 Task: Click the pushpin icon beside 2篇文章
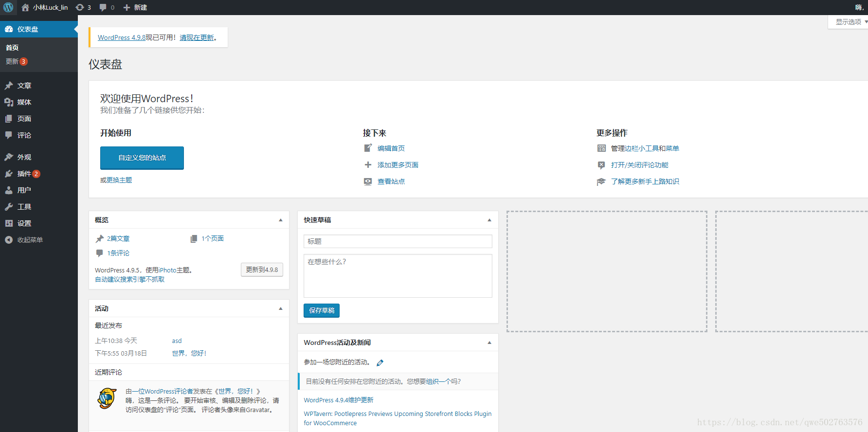point(100,238)
